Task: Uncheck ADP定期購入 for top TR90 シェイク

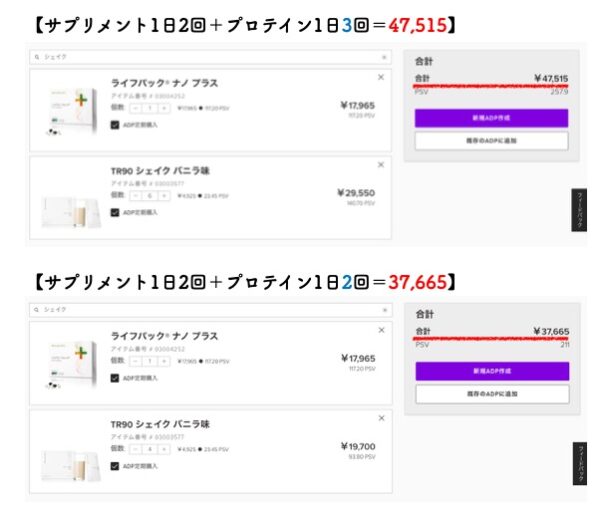Action: coord(115,212)
